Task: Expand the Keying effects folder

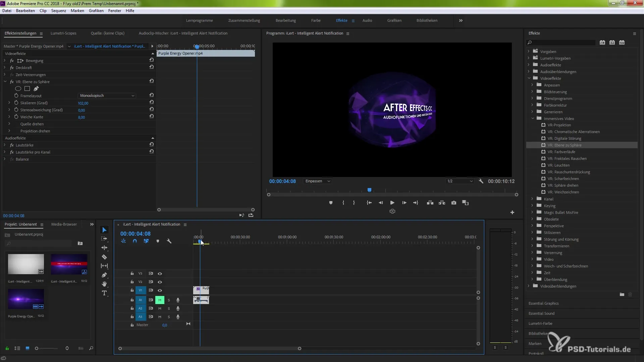Action: [x=532, y=205]
